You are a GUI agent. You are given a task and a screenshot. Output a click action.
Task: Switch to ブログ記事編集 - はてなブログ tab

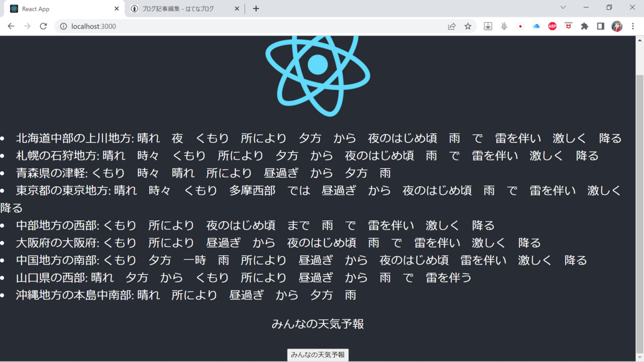pyautogui.click(x=185, y=9)
